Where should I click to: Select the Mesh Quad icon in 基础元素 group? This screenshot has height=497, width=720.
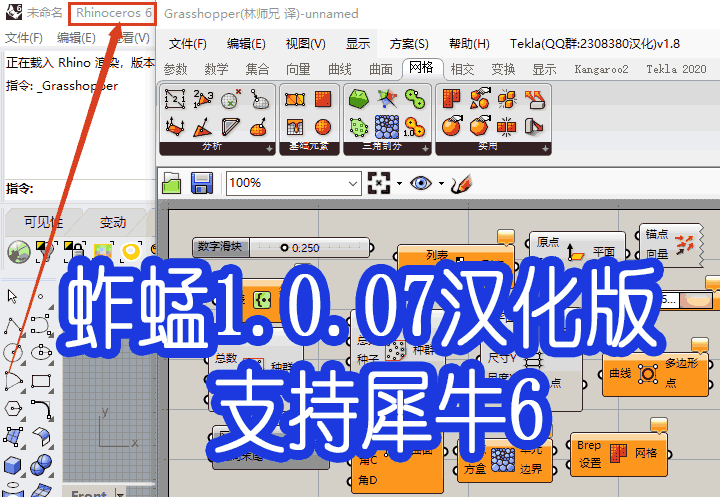[295, 99]
